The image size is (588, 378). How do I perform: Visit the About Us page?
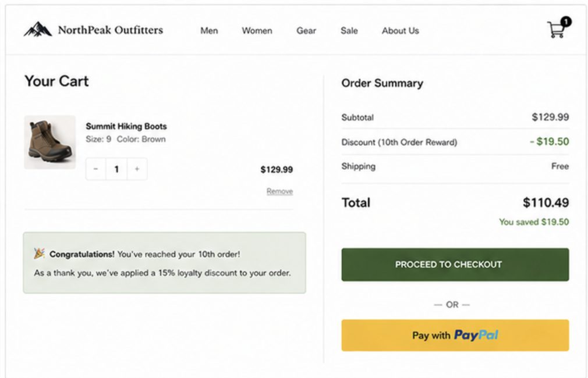click(400, 31)
